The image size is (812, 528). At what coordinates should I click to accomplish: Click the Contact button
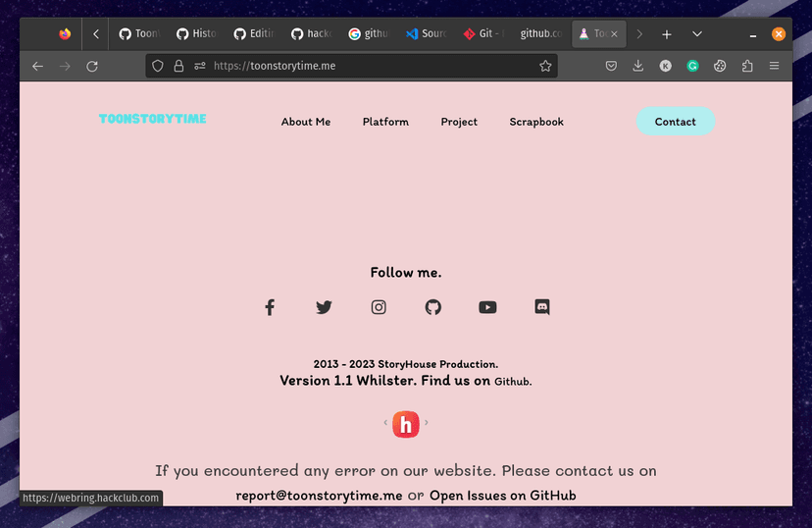(x=676, y=122)
